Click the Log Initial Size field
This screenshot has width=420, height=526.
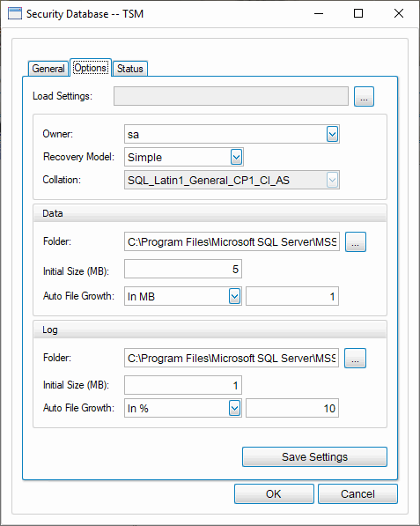click(x=183, y=385)
